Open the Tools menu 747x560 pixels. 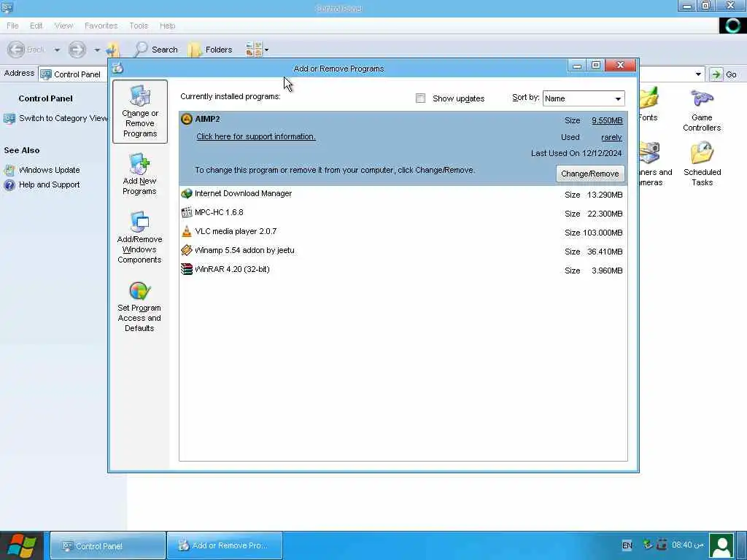139,26
